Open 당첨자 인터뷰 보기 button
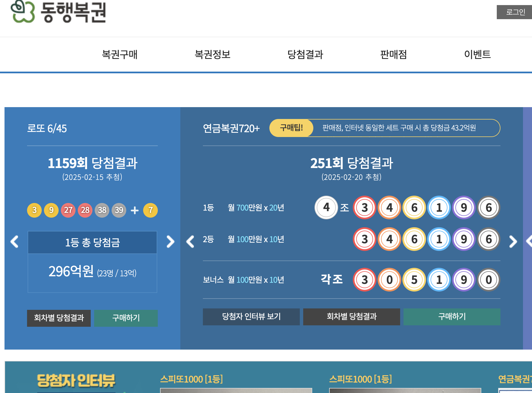 (x=251, y=317)
